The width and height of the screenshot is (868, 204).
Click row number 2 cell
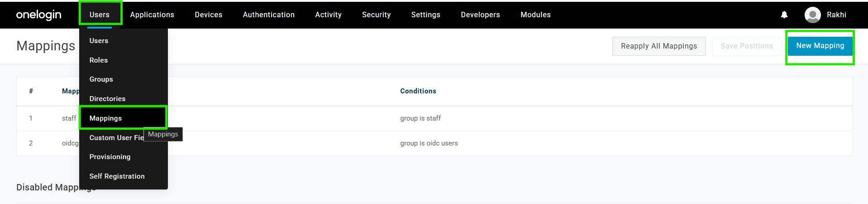coord(31,143)
